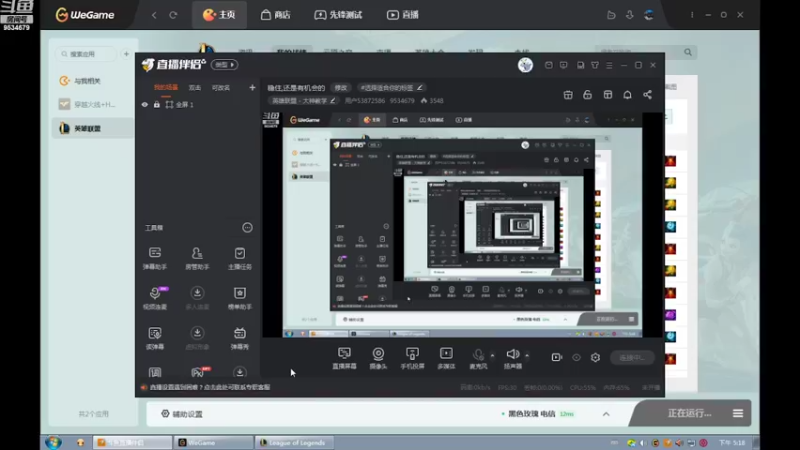Open the voice tool with purple badge
800x450 pixels.
(155, 298)
